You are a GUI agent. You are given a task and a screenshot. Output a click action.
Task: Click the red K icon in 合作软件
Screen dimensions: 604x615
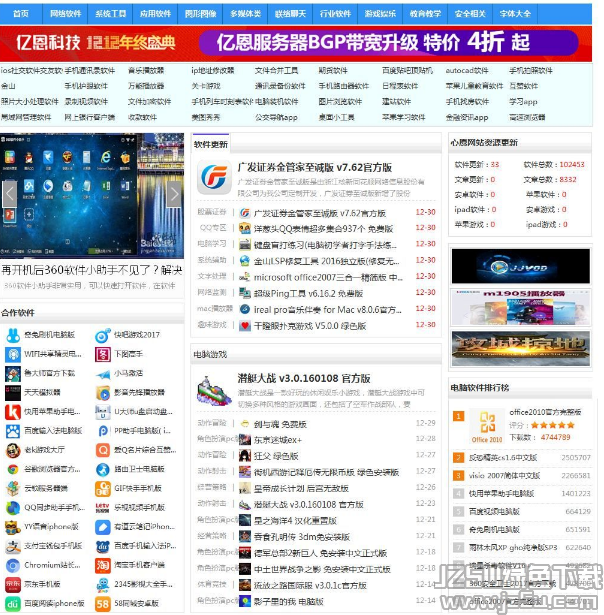tap(13, 412)
